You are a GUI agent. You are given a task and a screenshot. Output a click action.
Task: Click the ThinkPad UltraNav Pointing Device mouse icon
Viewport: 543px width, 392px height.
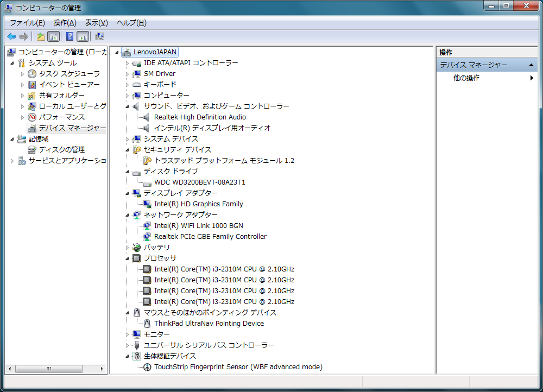point(147,324)
